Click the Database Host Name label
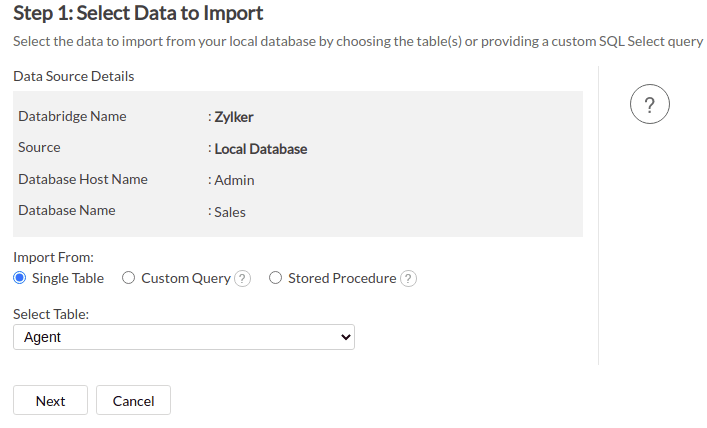 83,179
